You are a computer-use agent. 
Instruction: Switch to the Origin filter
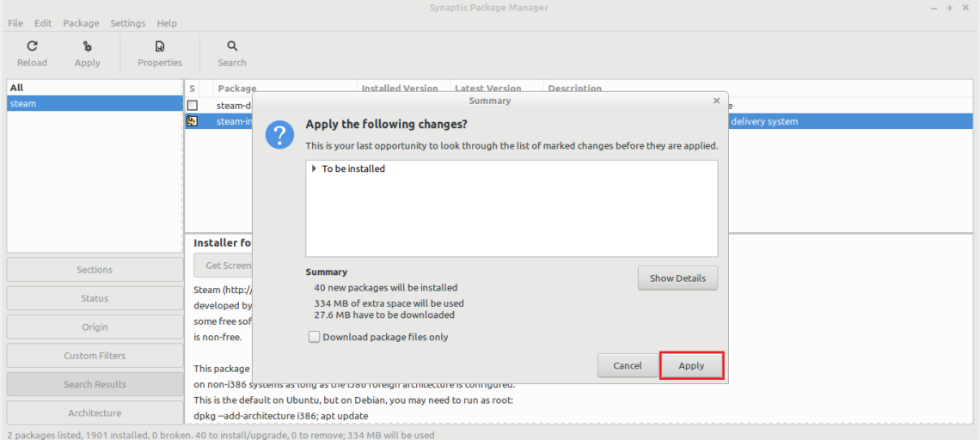click(x=95, y=327)
